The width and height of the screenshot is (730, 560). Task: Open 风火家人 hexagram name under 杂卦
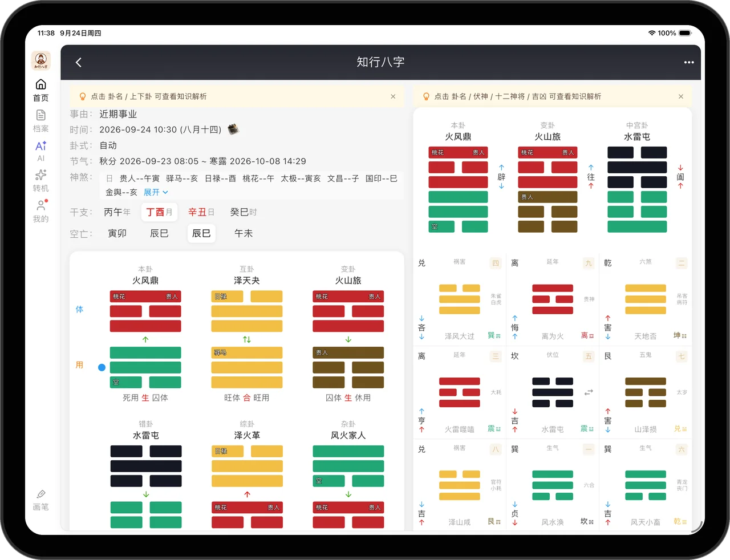pyautogui.click(x=348, y=435)
